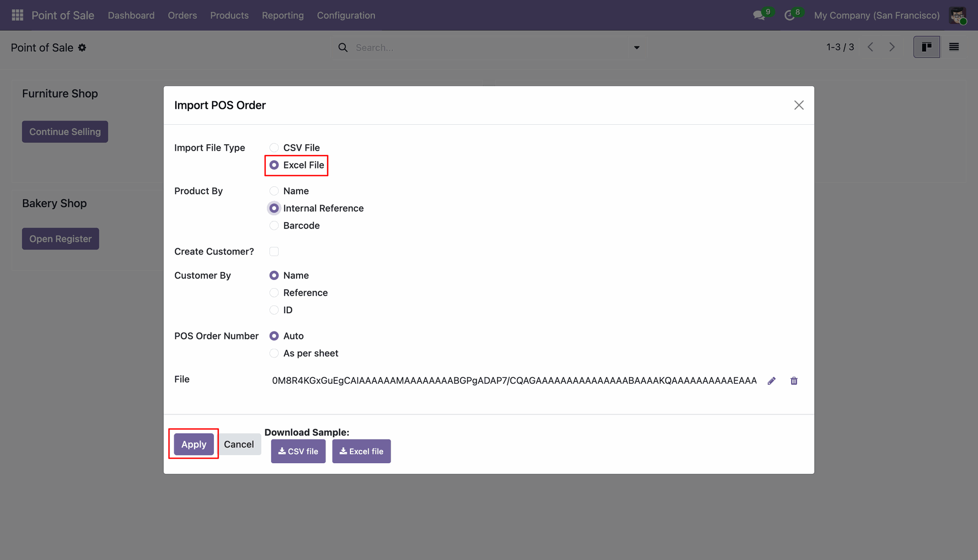Viewport: 978px width, 560px height.
Task: Open the Reporting menu
Action: pyautogui.click(x=283, y=15)
